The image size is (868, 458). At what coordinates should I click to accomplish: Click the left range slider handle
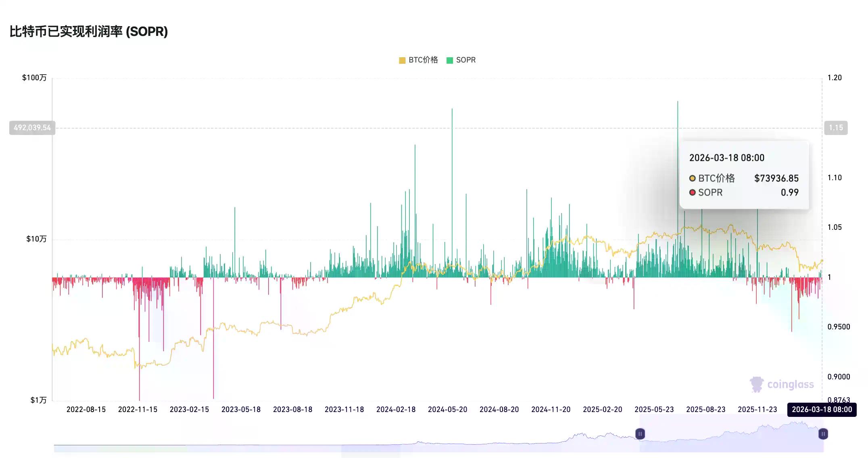640,434
